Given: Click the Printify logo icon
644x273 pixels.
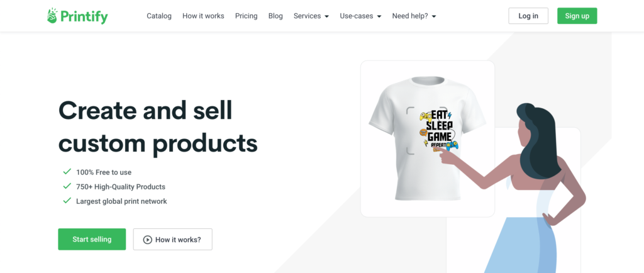Looking at the screenshot, I should pyautogui.click(x=52, y=16).
